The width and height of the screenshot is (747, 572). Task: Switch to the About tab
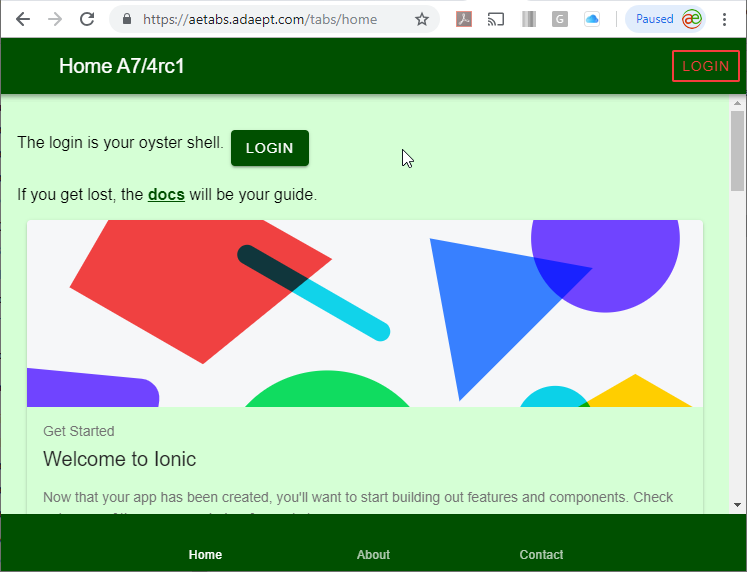(x=373, y=554)
